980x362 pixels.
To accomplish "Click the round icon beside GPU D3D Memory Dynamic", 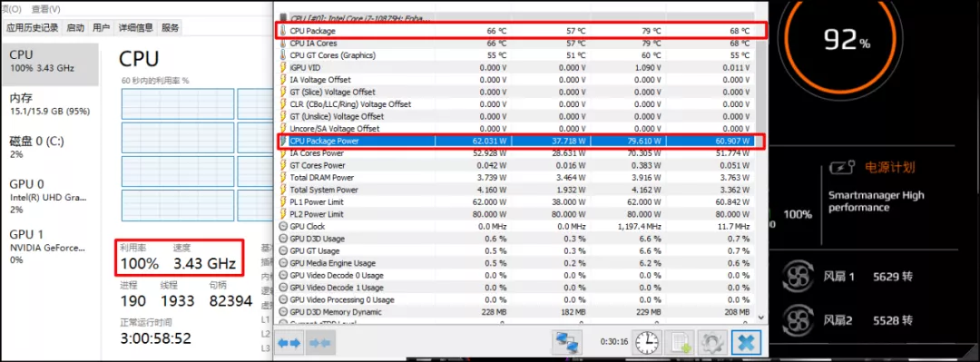I will (x=283, y=312).
